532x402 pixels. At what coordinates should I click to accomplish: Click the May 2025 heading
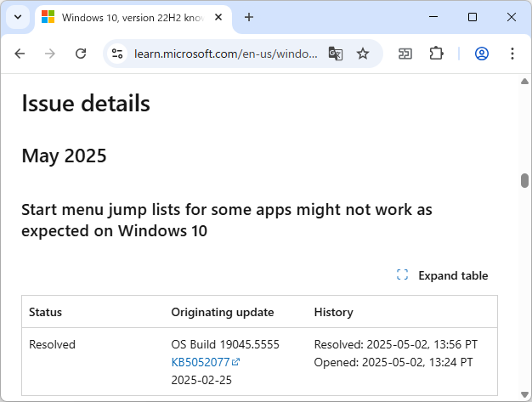pyautogui.click(x=64, y=156)
